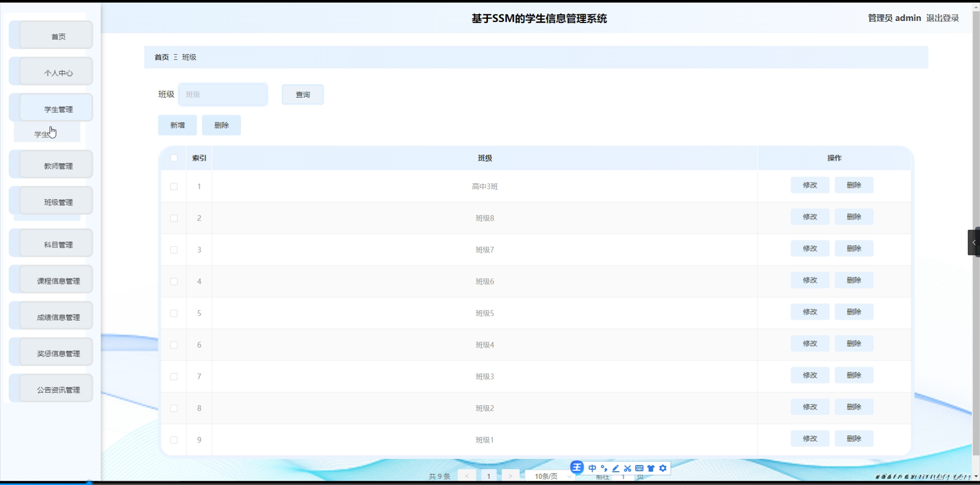Click 修改 for 班级1
This screenshot has height=485, width=980.
810,438
